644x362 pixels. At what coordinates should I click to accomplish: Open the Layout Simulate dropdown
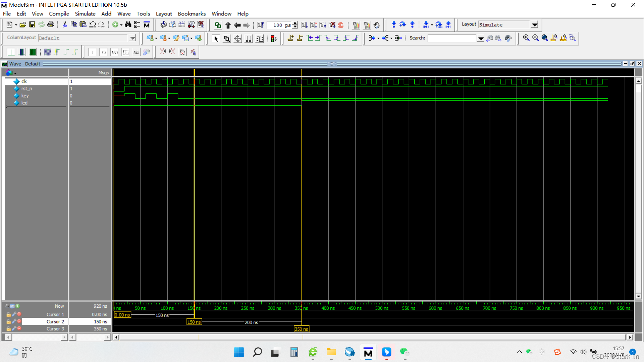click(535, 25)
